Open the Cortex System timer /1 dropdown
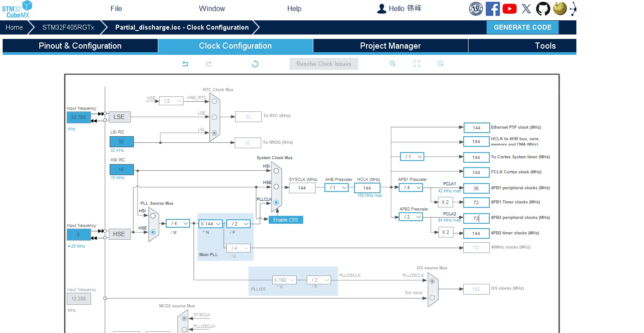This screenshot has height=333, width=644. pos(412,157)
